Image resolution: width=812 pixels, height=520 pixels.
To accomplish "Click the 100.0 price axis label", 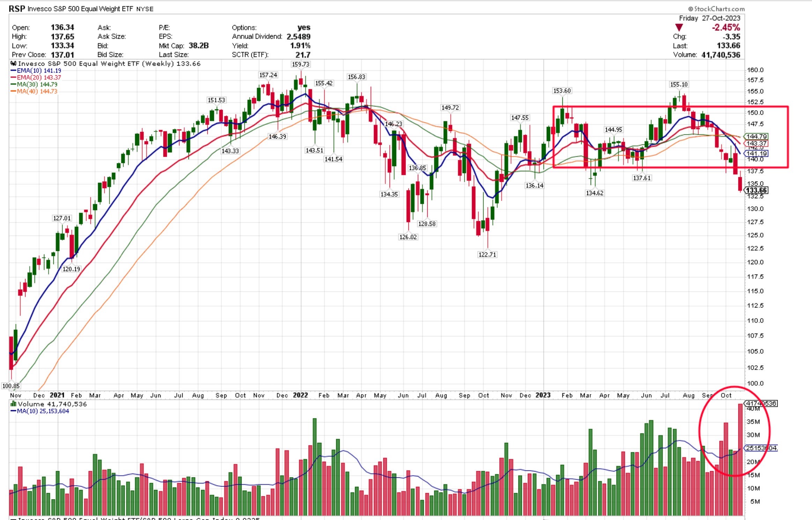I will pos(755,383).
